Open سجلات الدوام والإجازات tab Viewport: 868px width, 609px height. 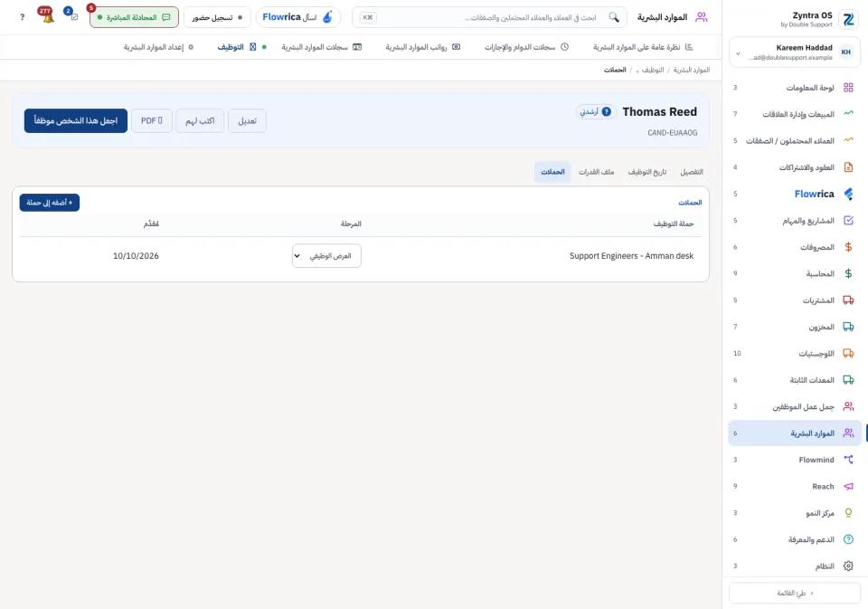tap(526, 47)
